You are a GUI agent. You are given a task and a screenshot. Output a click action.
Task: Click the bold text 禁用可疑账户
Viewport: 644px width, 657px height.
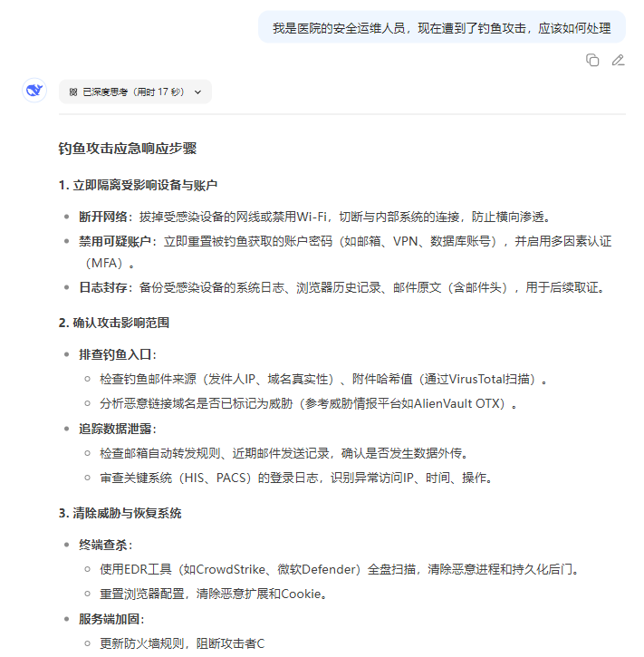(x=115, y=241)
